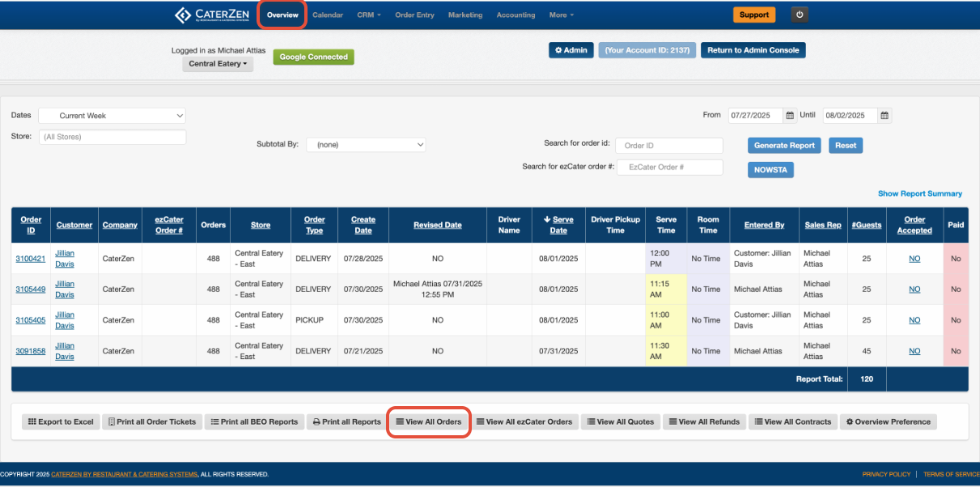The width and height of the screenshot is (980, 487).
Task: Open the Marketing menu item
Action: (465, 15)
